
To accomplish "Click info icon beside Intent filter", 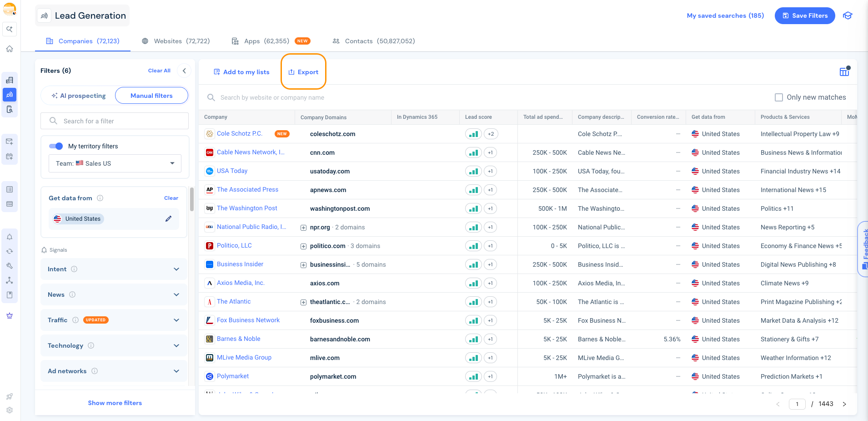I will (x=74, y=269).
